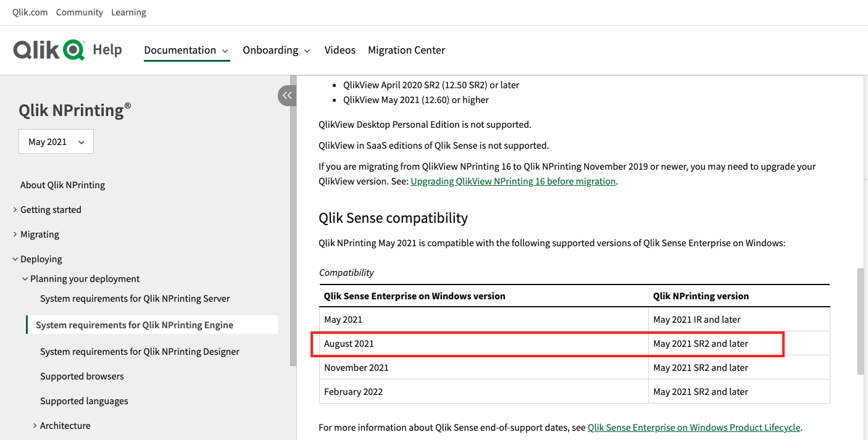The image size is (868, 440).
Task: Collapse the Deploying tree section
Action: [15, 259]
